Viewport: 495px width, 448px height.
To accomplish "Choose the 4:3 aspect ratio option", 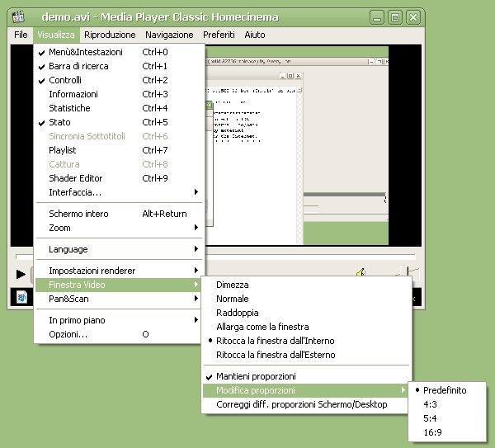I will tap(431, 404).
